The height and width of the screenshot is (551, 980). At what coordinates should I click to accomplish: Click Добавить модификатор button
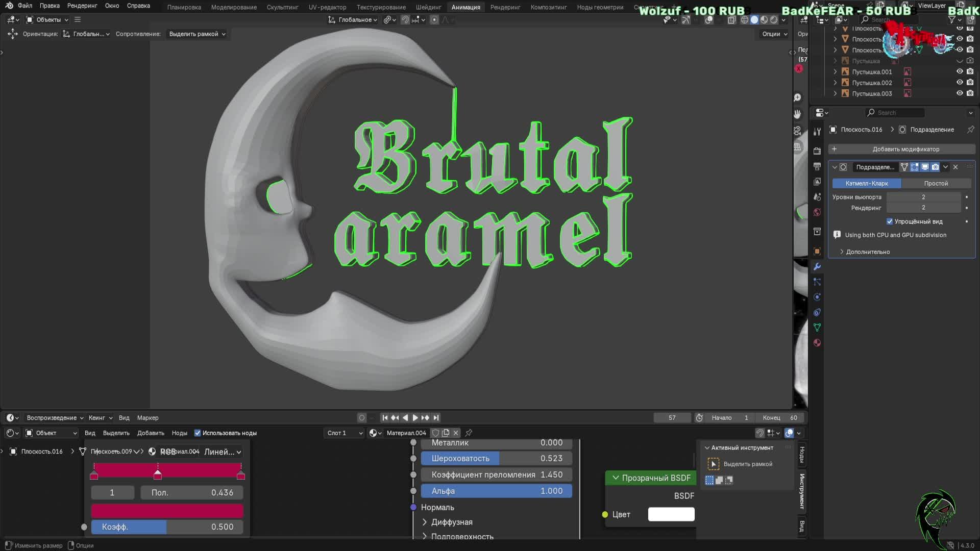tap(905, 149)
